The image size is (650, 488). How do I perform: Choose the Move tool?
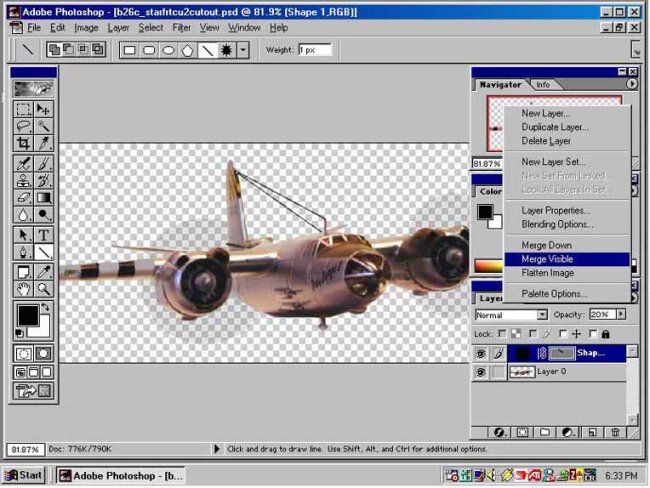tap(44, 109)
